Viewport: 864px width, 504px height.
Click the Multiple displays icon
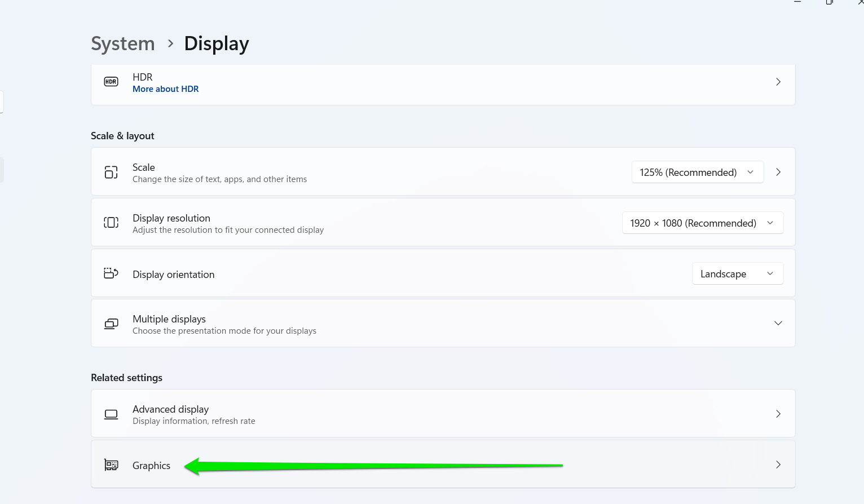pos(111,324)
